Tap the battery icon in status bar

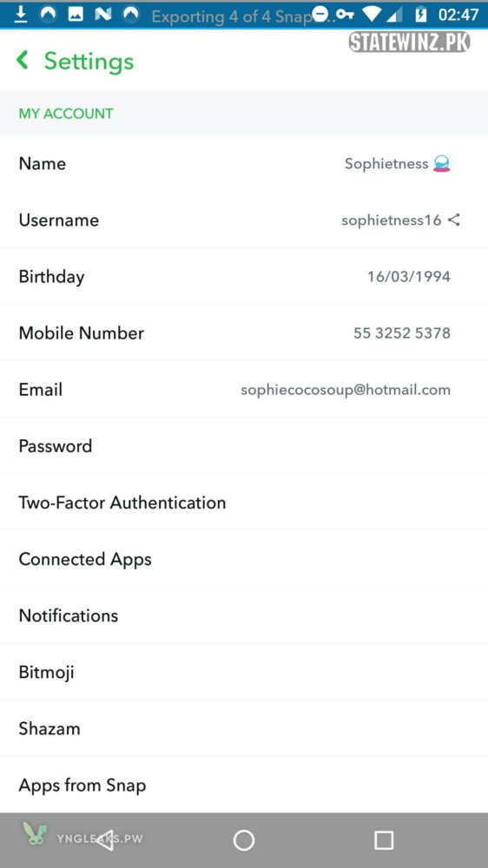421,15
